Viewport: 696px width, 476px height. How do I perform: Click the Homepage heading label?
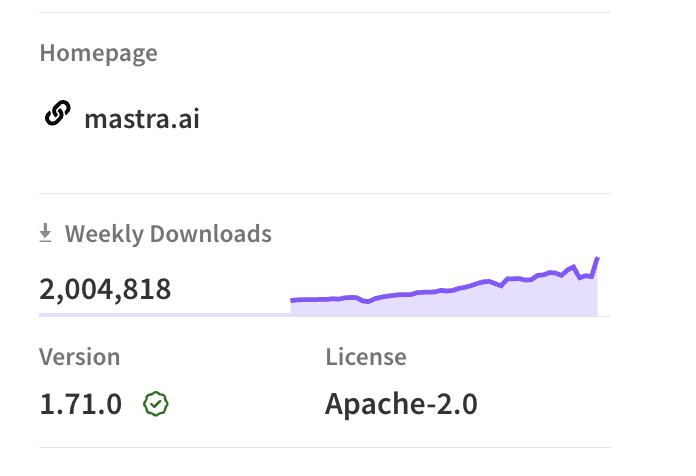pos(99,54)
